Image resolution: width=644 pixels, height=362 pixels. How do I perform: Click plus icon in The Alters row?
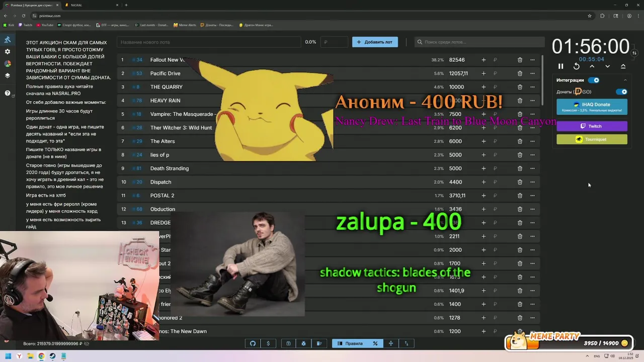484,141
